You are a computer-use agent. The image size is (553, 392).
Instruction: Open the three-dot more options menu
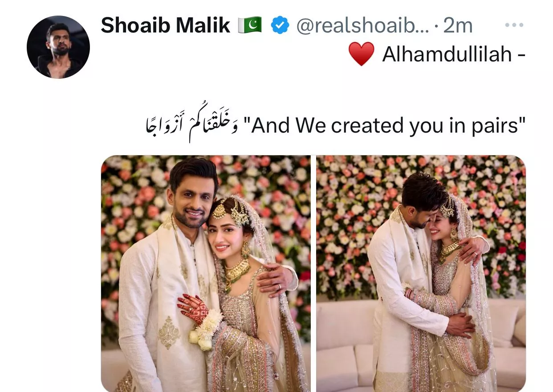click(x=514, y=25)
